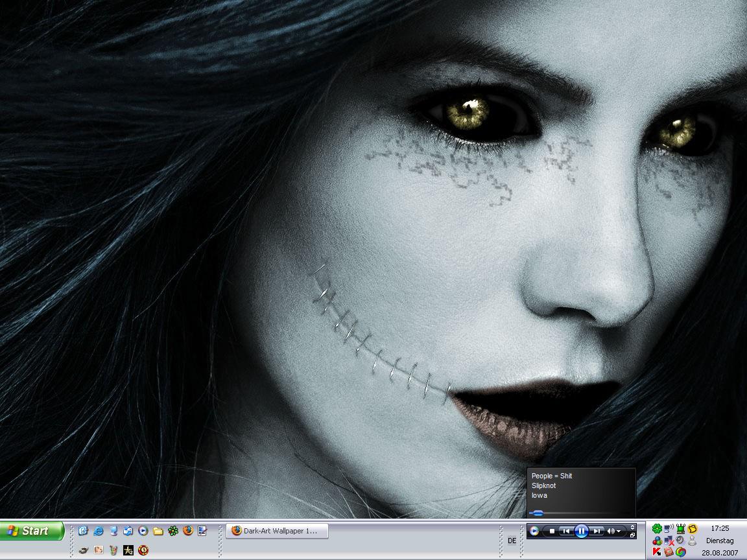747x560 pixels.
Task: Open Kaspersky red K tray icon
Action: [657, 552]
